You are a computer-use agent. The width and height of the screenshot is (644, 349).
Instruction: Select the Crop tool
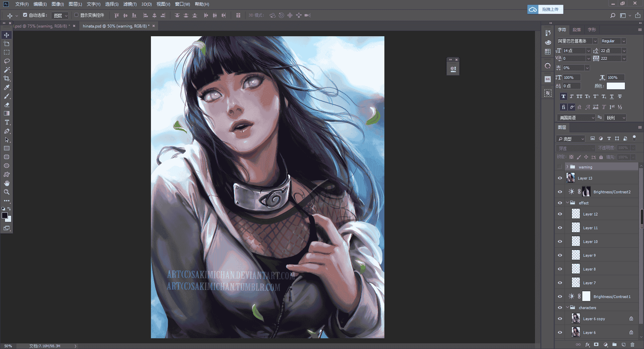coord(7,79)
